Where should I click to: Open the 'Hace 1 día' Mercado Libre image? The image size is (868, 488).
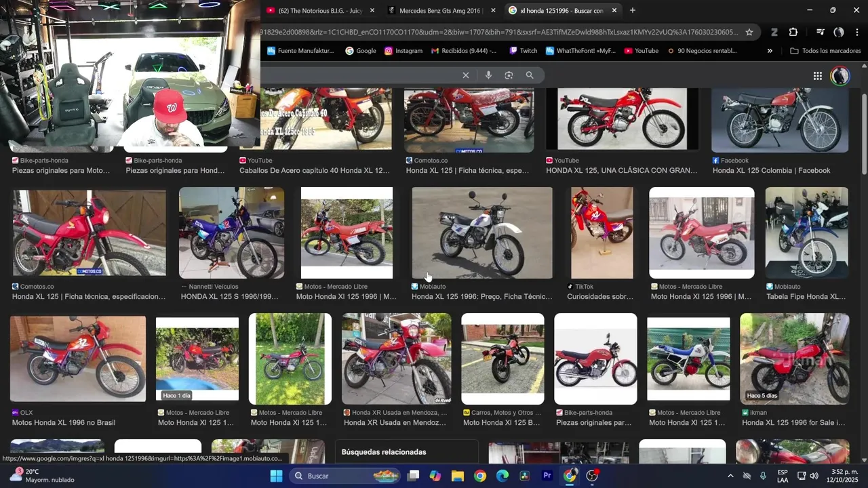click(197, 359)
